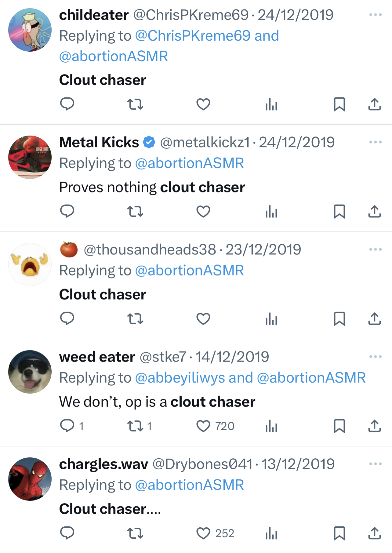Like chargles.wav's tweet with 252 likes
This screenshot has width=392, height=553.
point(203,533)
